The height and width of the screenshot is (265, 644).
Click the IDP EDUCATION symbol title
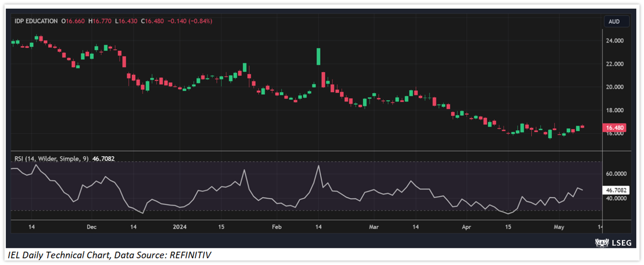click(36, 21)
